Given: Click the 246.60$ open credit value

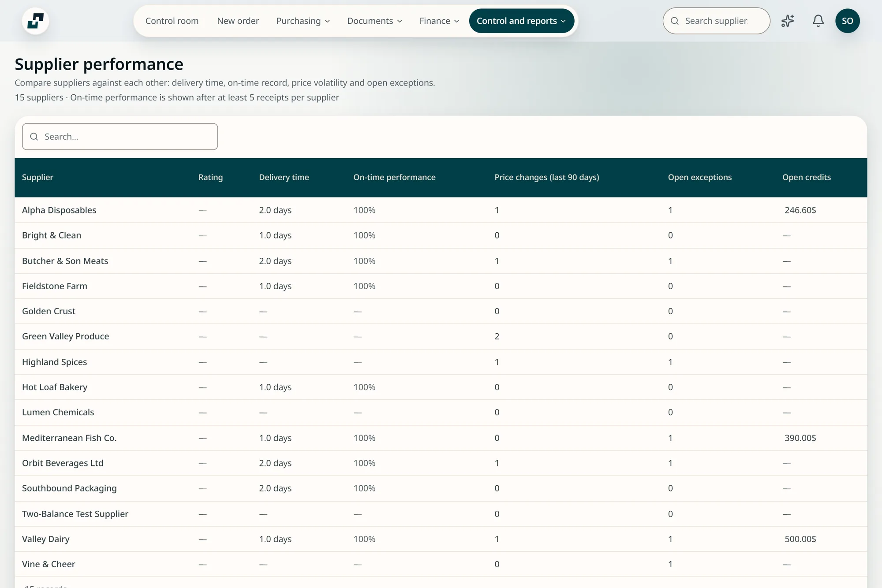Looking at the screenshot, I should [x=800, y=210].
